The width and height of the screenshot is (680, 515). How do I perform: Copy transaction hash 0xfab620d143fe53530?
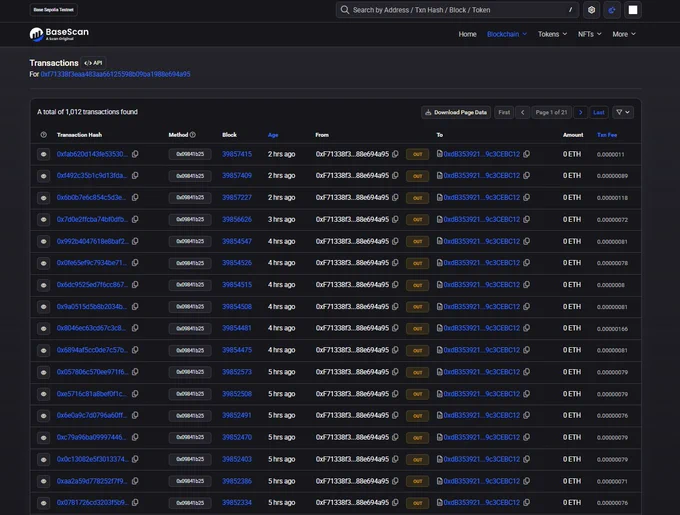[x=135, y=154]
